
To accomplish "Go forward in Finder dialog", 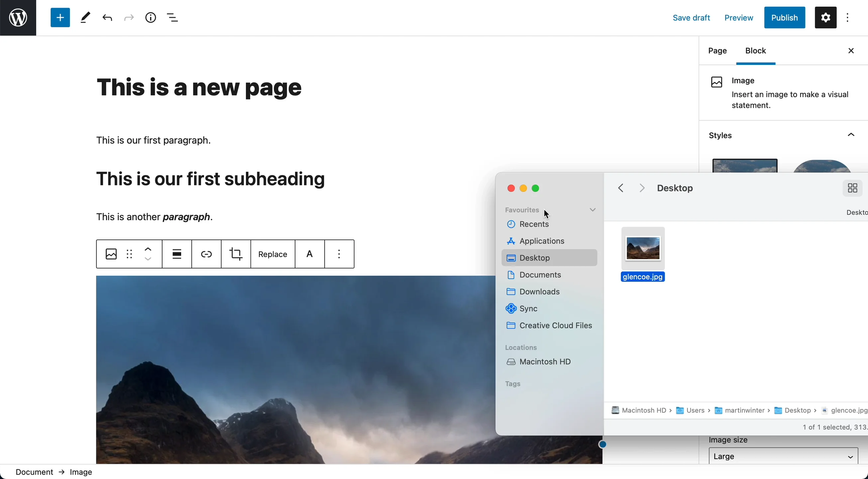I will pos(642,188).
